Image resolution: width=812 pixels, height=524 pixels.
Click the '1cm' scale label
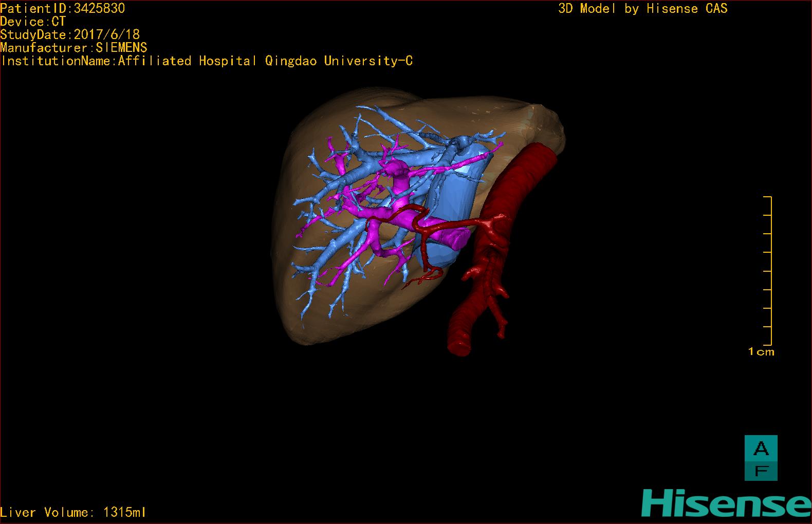[x=761, y=352]
